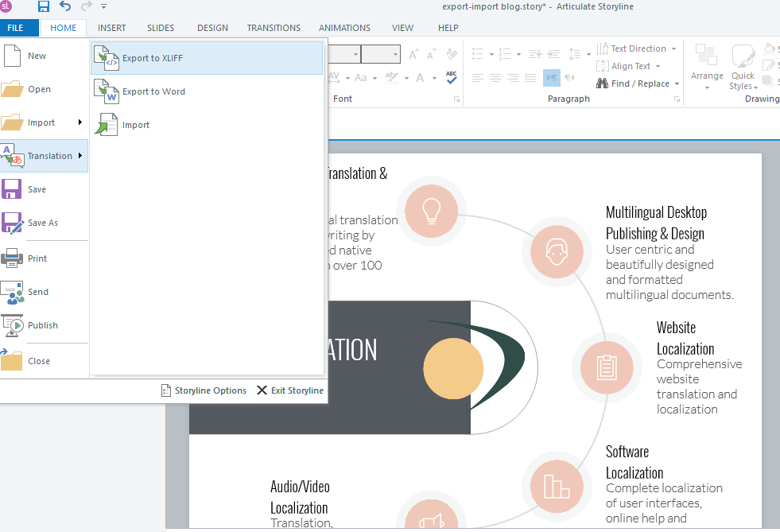
Task: Click the save icon in the title bar
Action: [44, 7]
